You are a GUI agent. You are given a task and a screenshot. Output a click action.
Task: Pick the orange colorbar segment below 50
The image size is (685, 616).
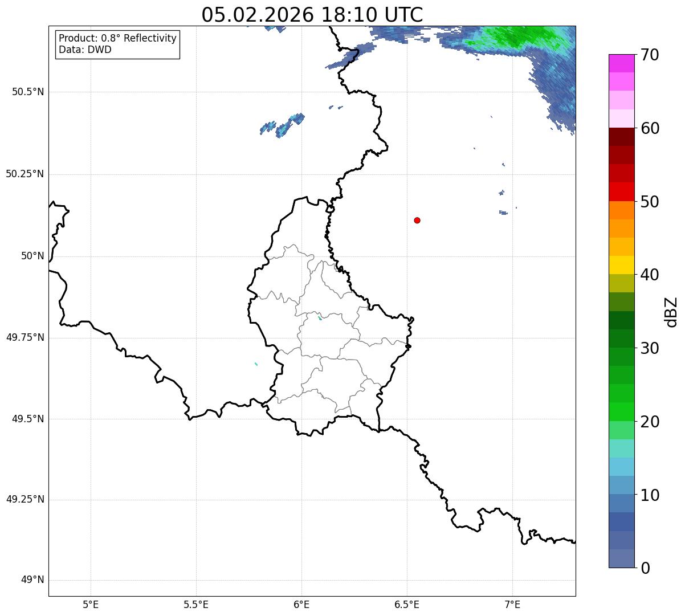622,210
